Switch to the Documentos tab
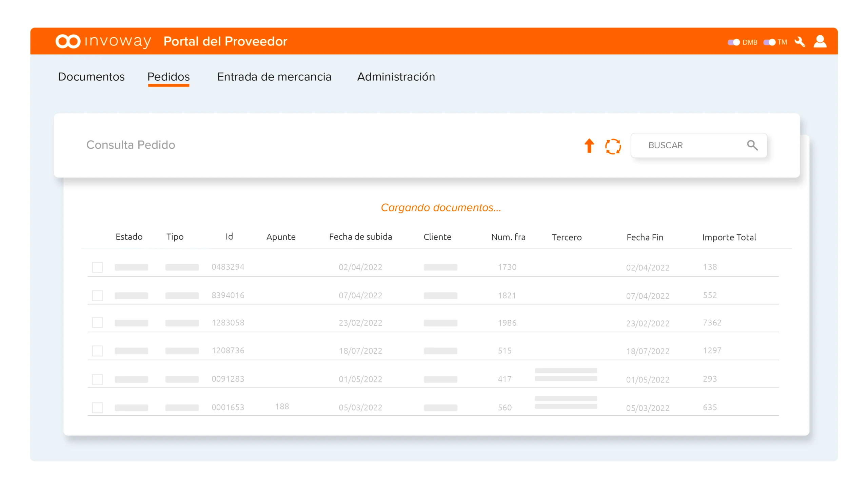Screen dimensions: 868x489 (x=91, y=77)
